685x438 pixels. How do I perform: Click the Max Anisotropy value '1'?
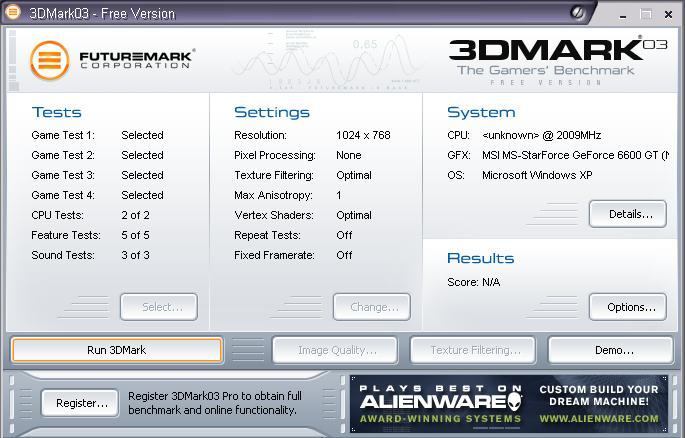tap(339, 195)
